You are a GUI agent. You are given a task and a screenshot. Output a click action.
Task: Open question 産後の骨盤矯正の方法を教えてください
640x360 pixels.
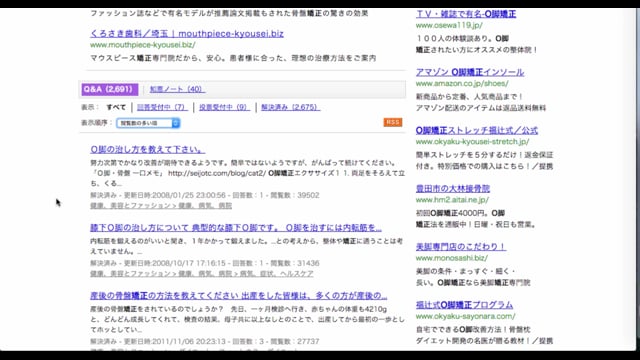pyautogui.click(x=238, y=295)
